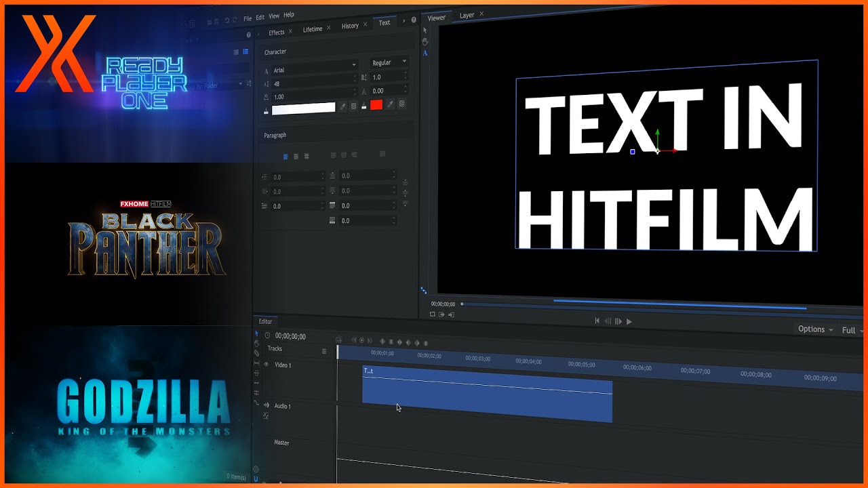Open the white fill color swatch
The image size is (868, 488).
(303, 108)
